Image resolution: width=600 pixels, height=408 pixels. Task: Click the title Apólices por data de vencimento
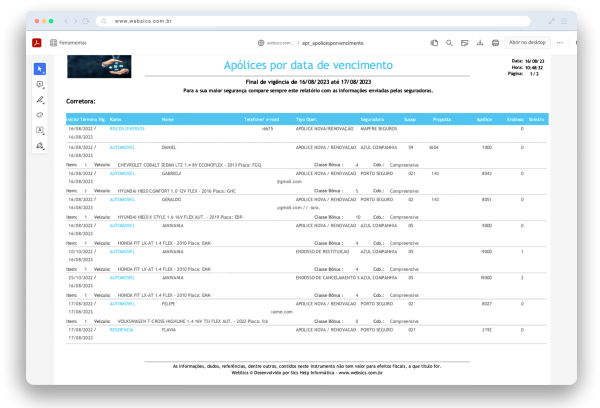[x=308, y=65]
